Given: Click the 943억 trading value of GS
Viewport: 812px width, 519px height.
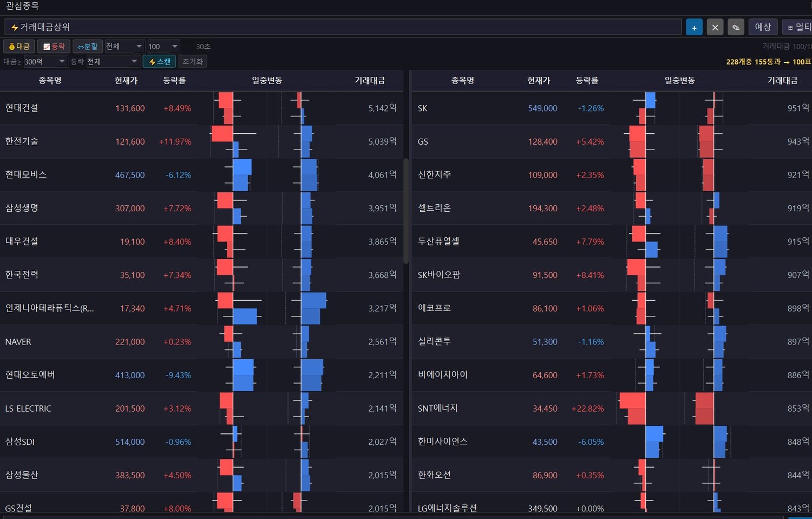Looking at the screenshot, I should click(798, 141).
